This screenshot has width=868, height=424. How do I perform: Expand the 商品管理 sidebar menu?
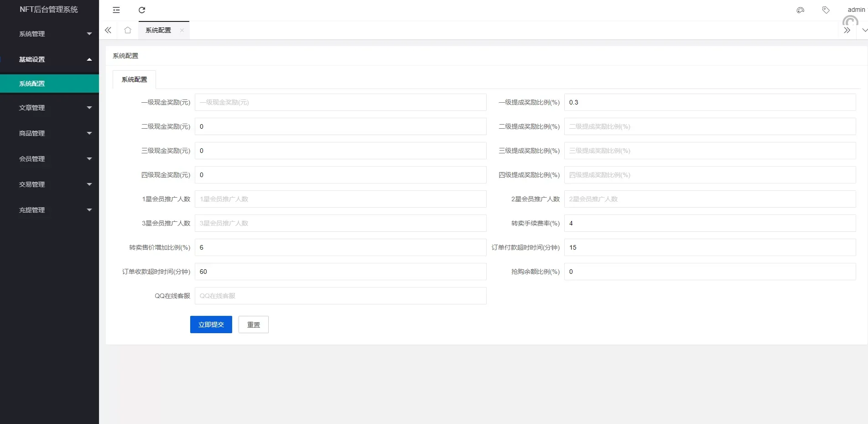pyautogui.click(x=49, y=133)
